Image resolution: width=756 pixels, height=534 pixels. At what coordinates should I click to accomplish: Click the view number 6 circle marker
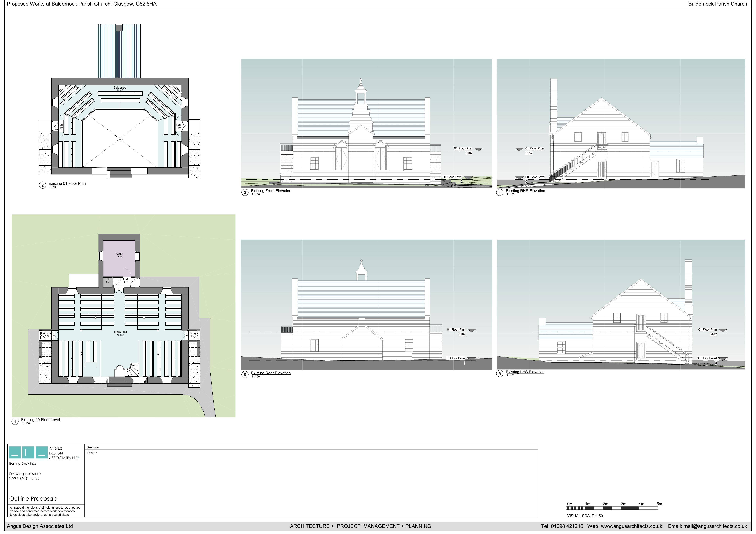point(500,374)
